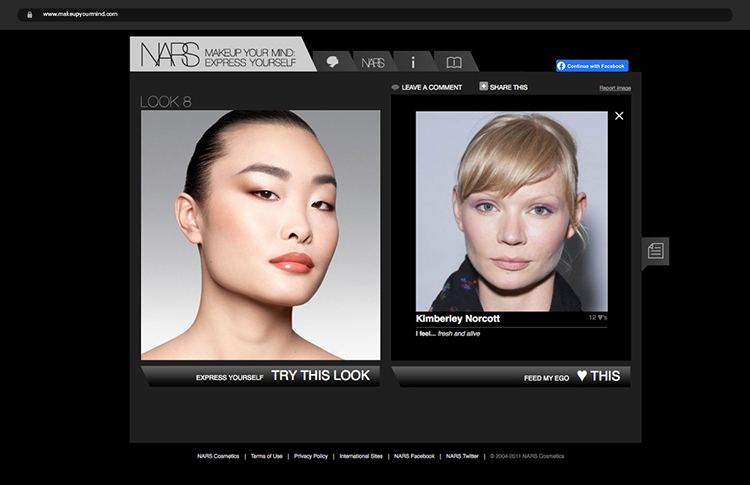Click the heart icon beside THIS
This screenshot has height=485, width=750.
582,376
